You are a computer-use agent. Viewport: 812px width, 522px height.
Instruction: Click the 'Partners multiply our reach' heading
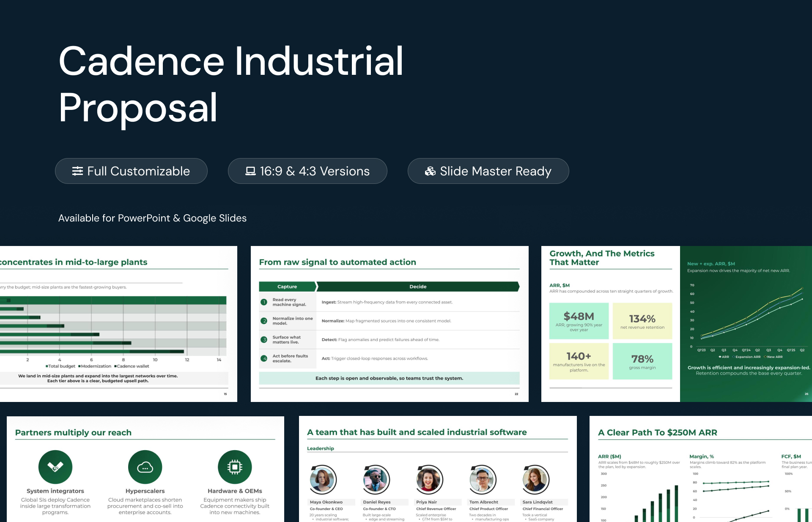tap(73, 432)
